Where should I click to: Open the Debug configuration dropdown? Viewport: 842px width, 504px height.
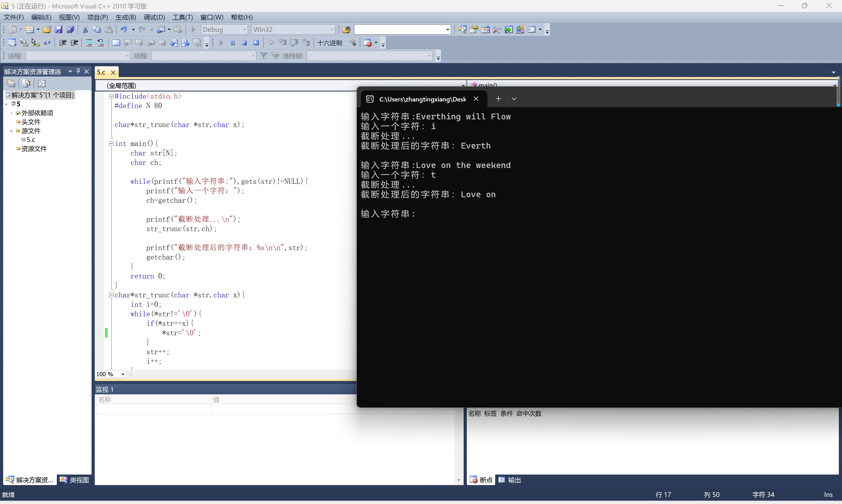click(x=244, y=29)
